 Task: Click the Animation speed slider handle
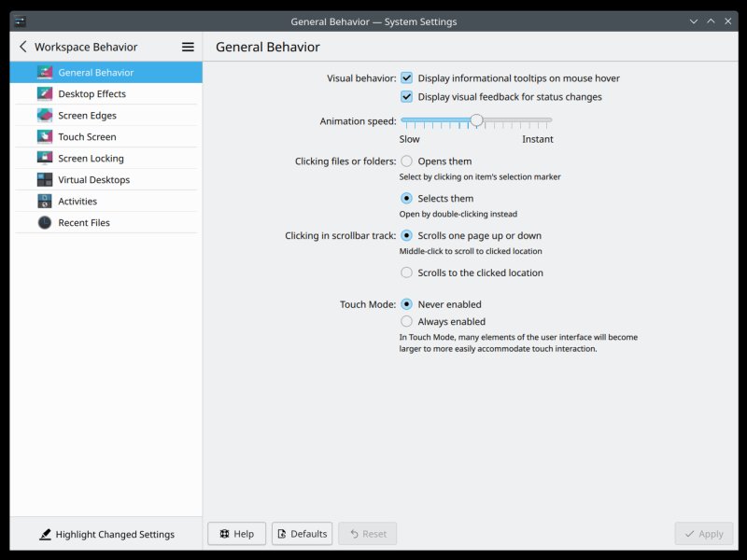(x=476, y=120)
